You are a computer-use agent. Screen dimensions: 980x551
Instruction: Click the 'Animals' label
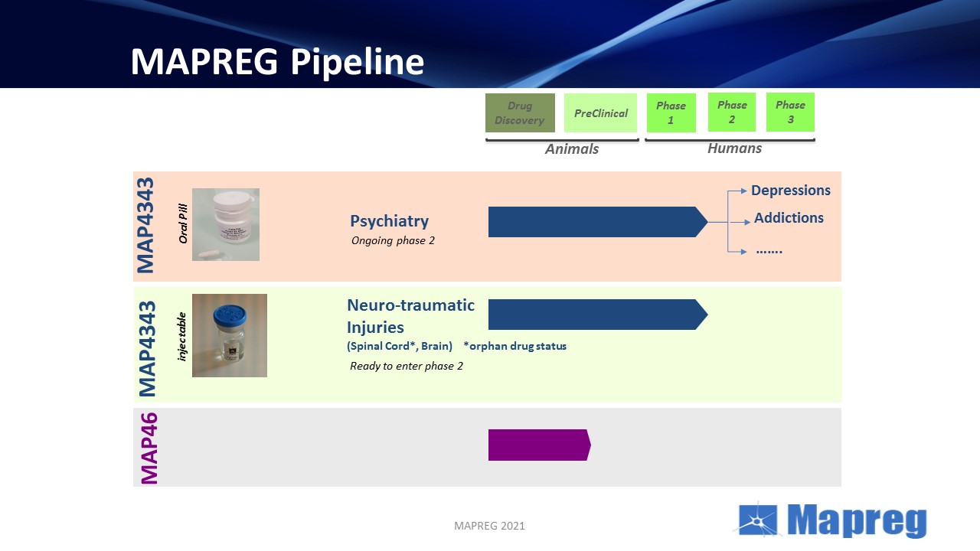[x=572, y=149]
